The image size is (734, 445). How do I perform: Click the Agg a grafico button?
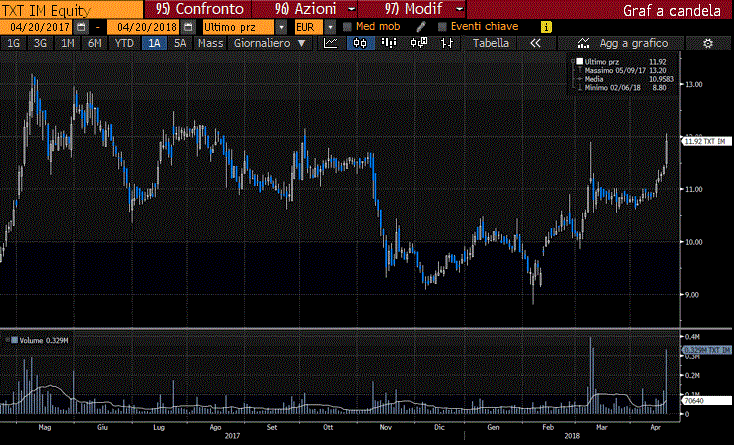click(621, 44)
